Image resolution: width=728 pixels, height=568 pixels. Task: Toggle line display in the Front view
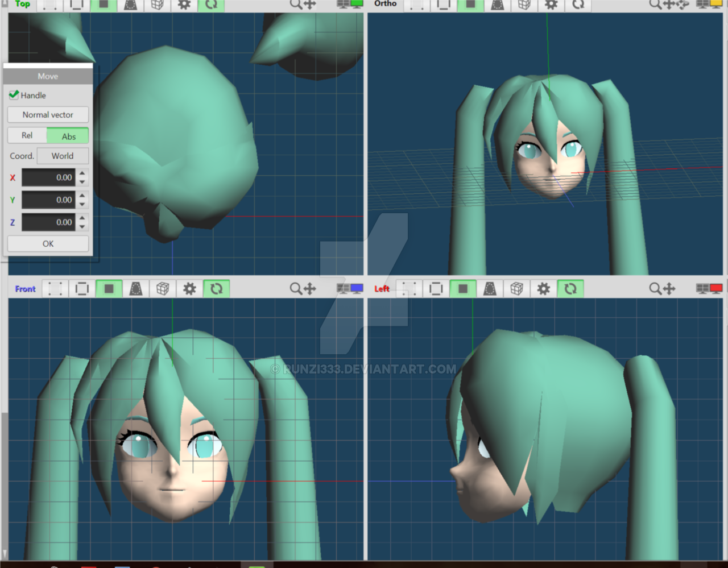[x=82, y=289]
